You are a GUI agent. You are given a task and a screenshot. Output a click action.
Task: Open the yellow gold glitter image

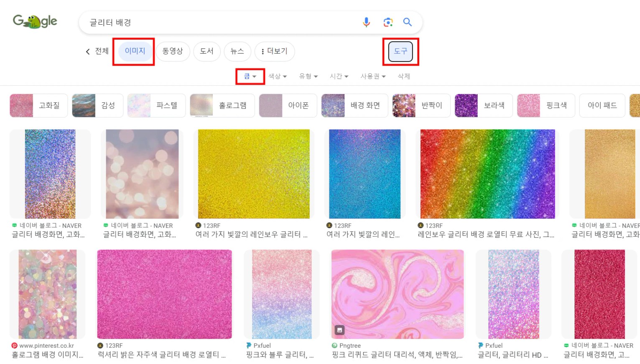254,174
